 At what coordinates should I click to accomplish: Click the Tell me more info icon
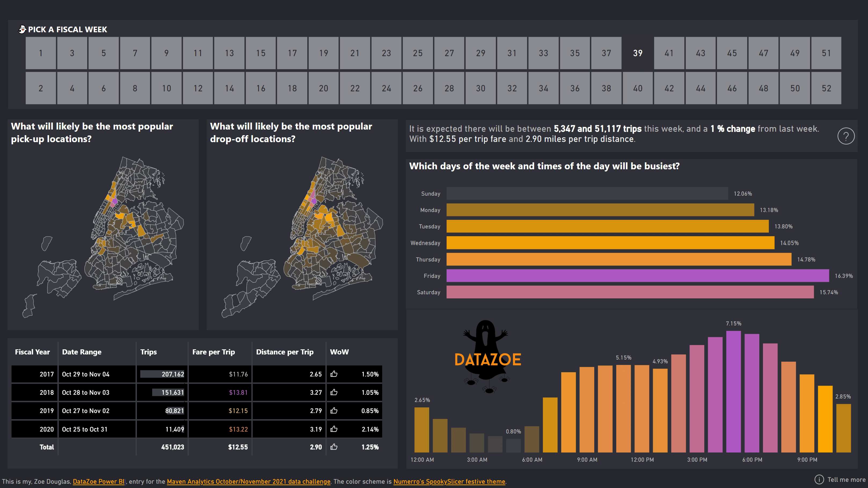819,479
